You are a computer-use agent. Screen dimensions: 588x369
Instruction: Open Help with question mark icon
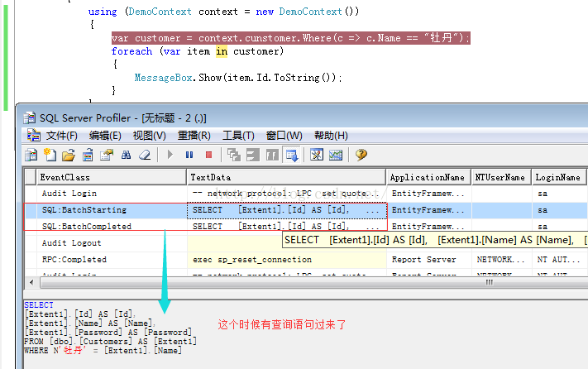[x=361, y=155]
